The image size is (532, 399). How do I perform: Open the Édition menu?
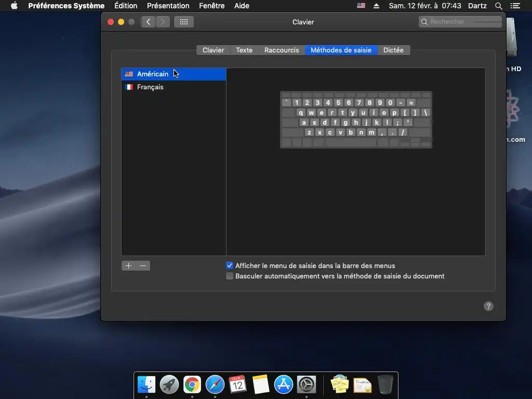pos(126,6)
